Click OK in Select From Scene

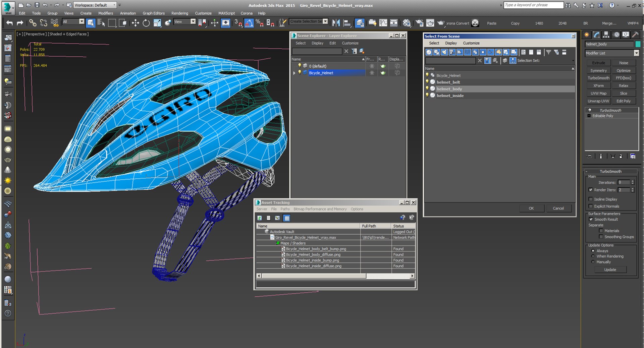tap(531, 208)
